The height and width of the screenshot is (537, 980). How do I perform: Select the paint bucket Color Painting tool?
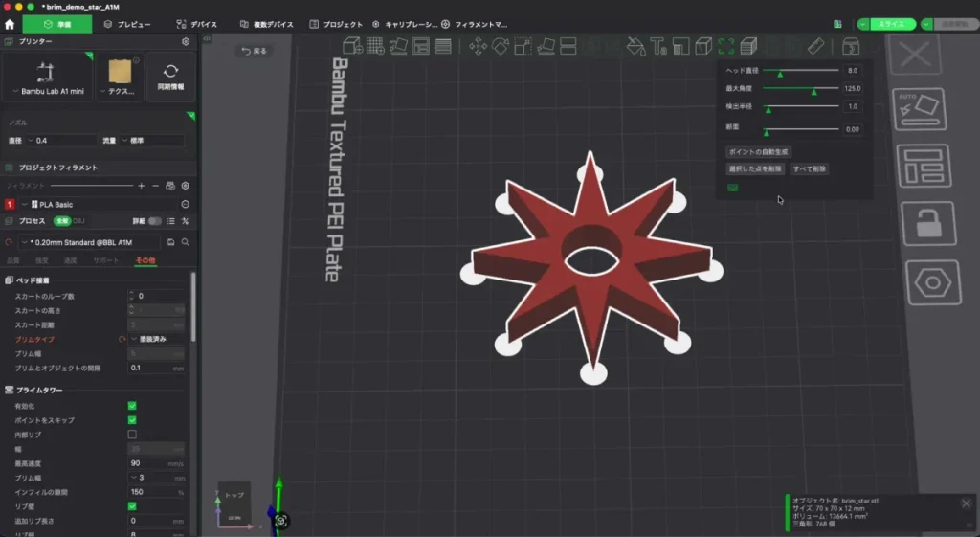[x=635, y=46]
